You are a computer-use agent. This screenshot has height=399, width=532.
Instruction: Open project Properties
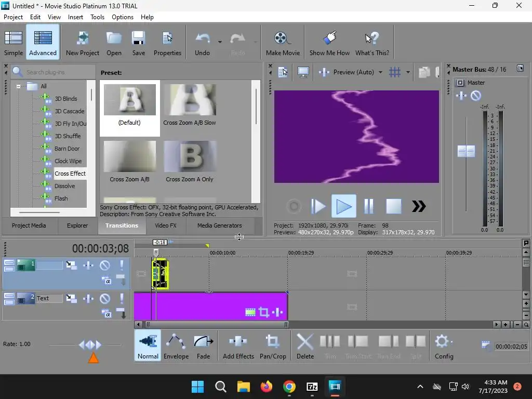point(167,43)
